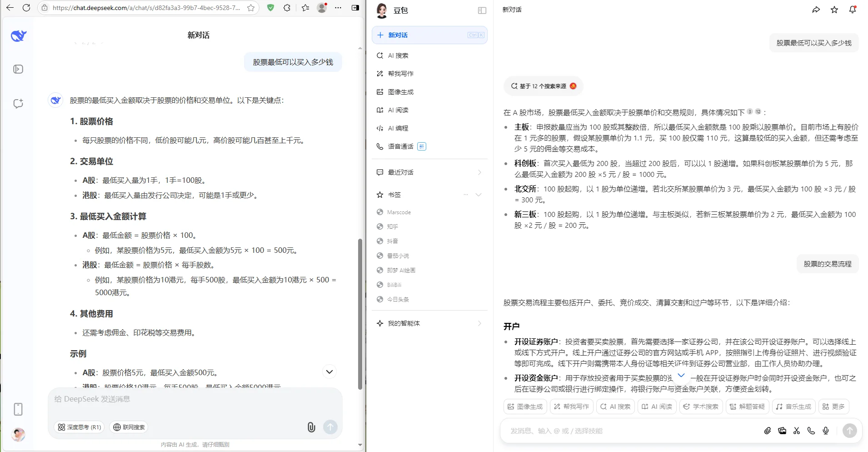
Task: Share the Doubao conversation via the share icon
Action: click(816, 9)
